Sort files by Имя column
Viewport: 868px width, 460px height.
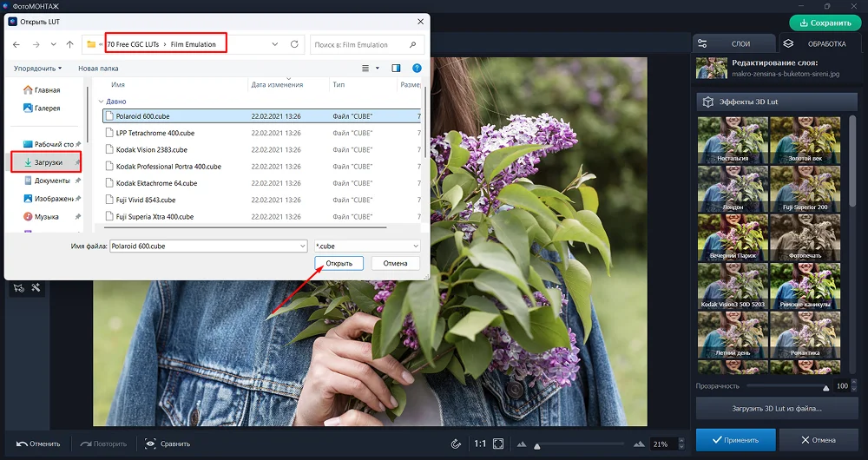coord(118,85)
